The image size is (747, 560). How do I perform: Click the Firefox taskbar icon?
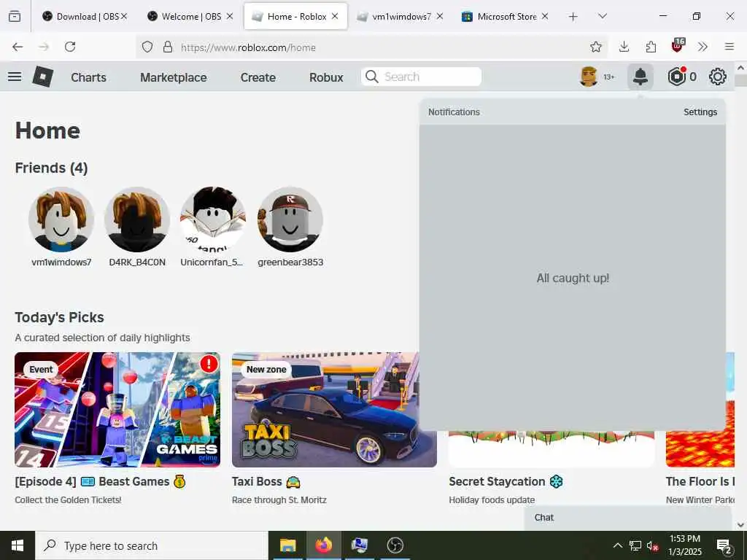(323, 545)
